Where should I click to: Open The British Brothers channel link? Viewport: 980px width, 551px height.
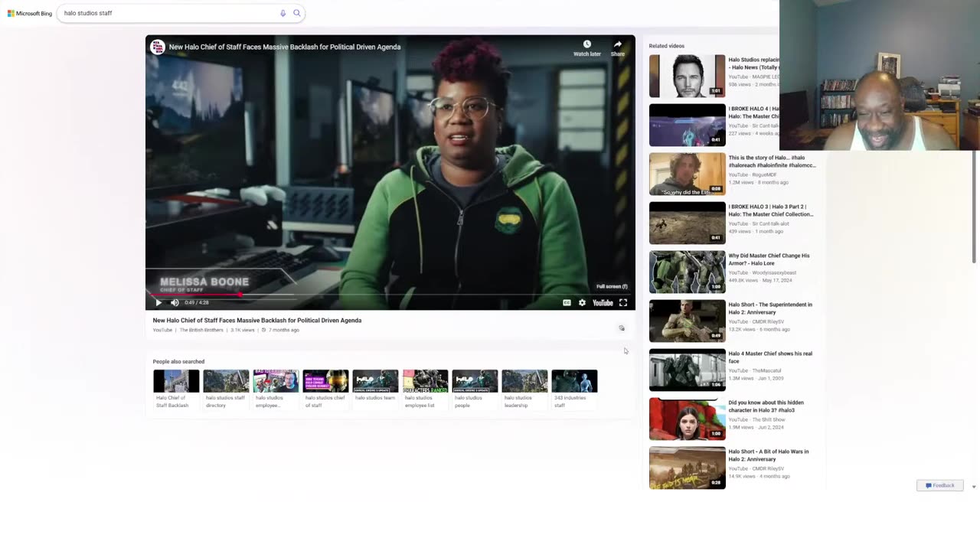tap(201, 330)
